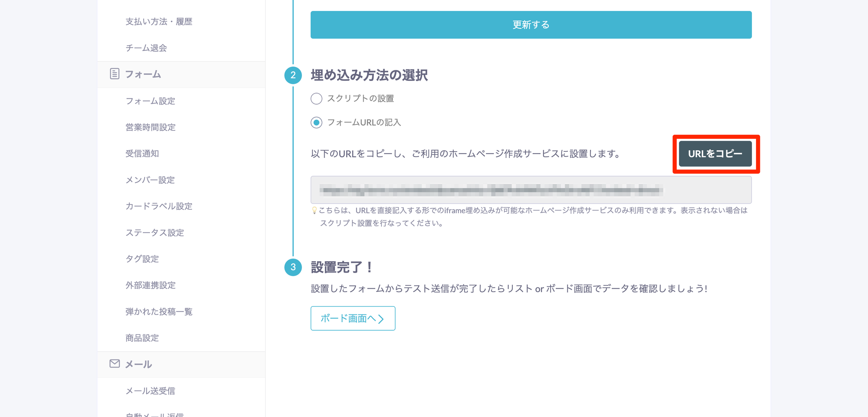Click the フォーム section document icon
This screenshot has height=417, width=868.
114,74
